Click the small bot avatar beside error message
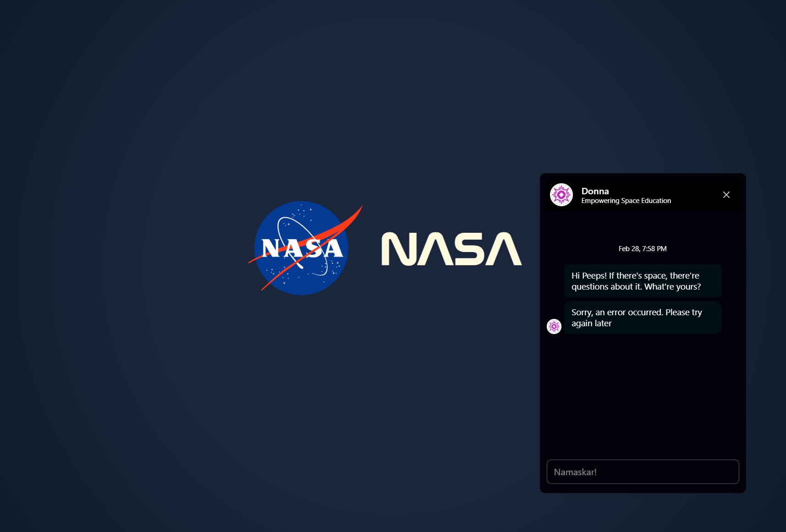 coord(554,326)
